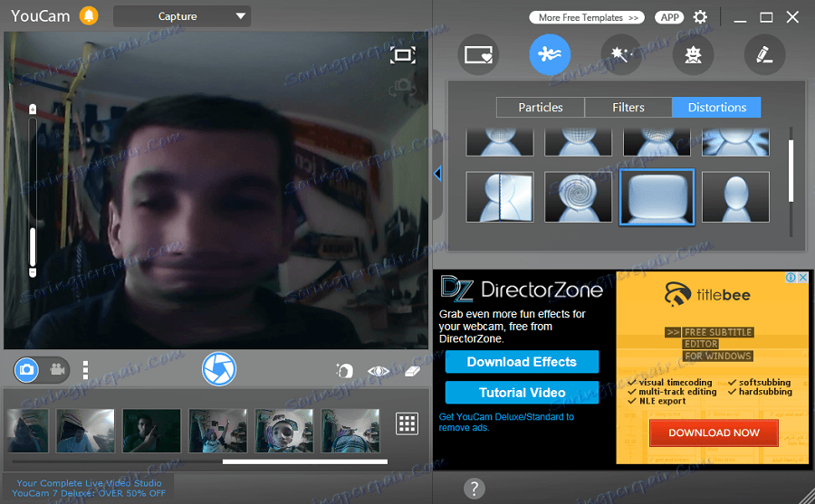This screenshot has height=504, width=815.
Task: Click the DOWNLOAD NOW ad button
Action: pos(714,433)
